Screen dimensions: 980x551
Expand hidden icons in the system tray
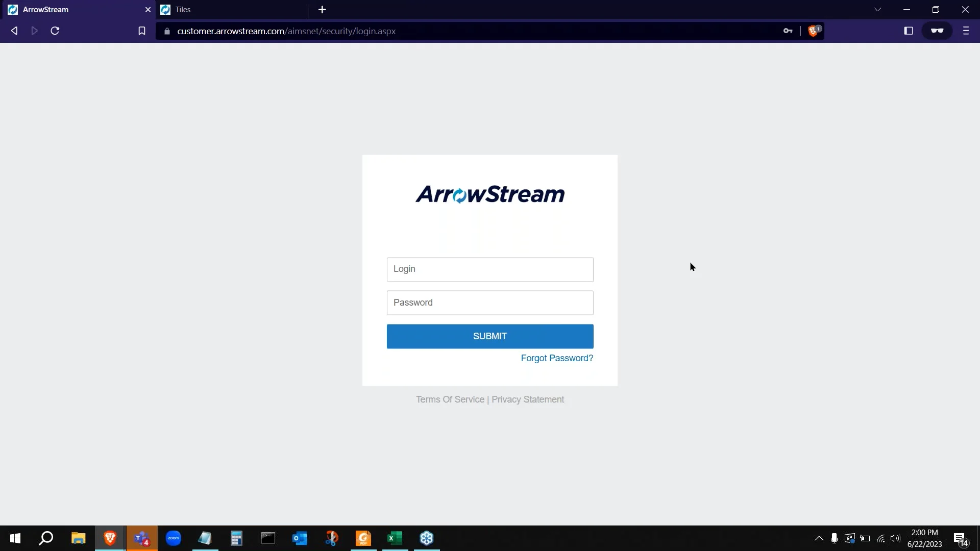click(819, 538)
